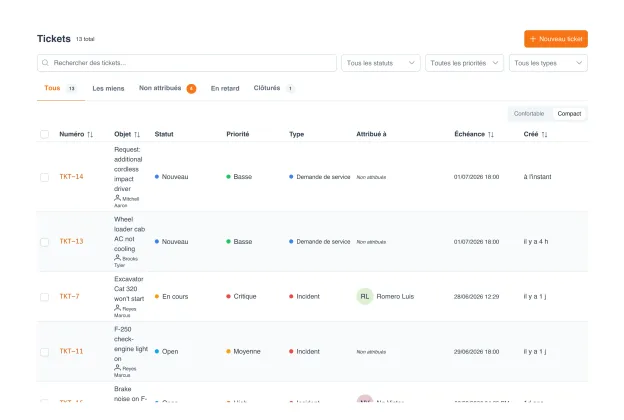Viewport: 624px width, 420px height.
Task: Click orange badge on Non attribués tab
Action: coord(191,88)
